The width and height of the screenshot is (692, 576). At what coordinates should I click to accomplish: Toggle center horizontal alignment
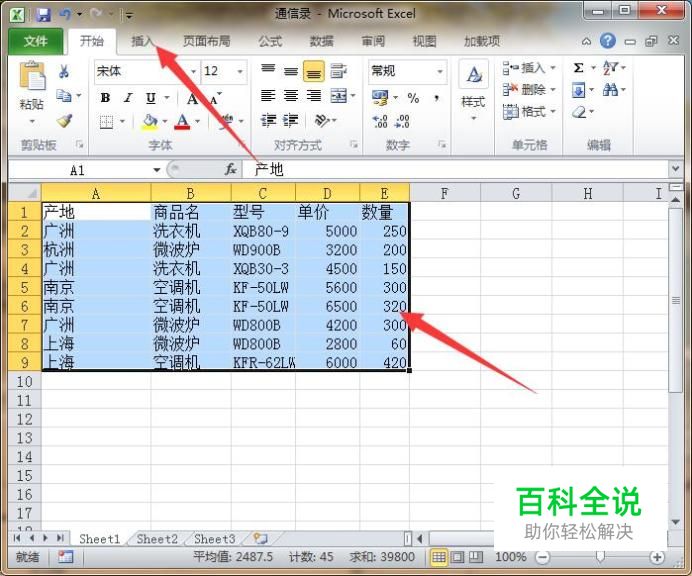(291, 95)
